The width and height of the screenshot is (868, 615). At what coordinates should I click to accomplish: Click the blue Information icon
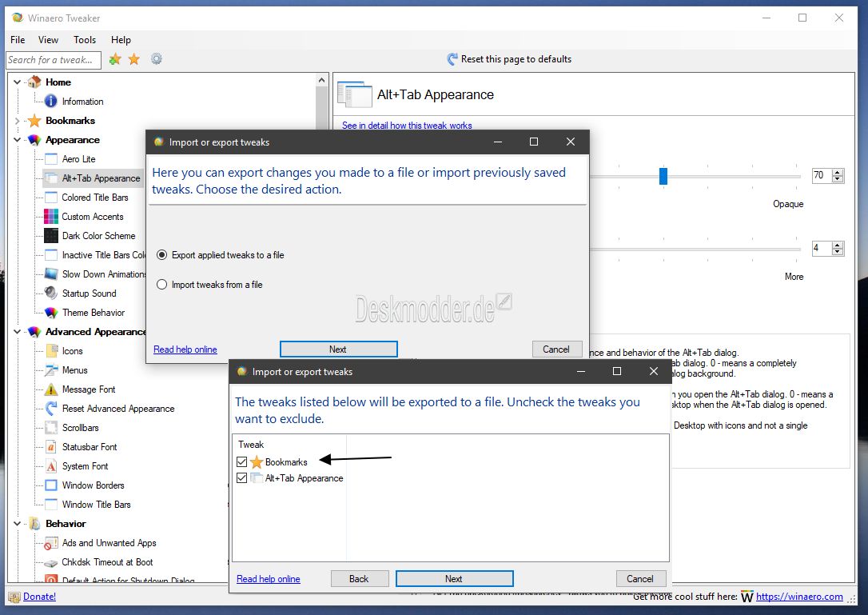[50, 101]
